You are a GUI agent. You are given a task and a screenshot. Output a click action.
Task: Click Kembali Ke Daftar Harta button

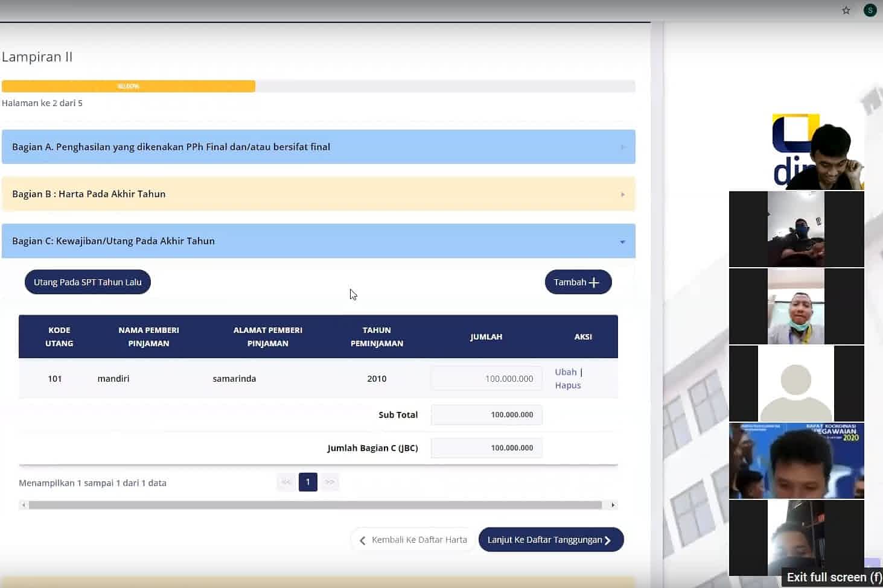coord(413,540)
